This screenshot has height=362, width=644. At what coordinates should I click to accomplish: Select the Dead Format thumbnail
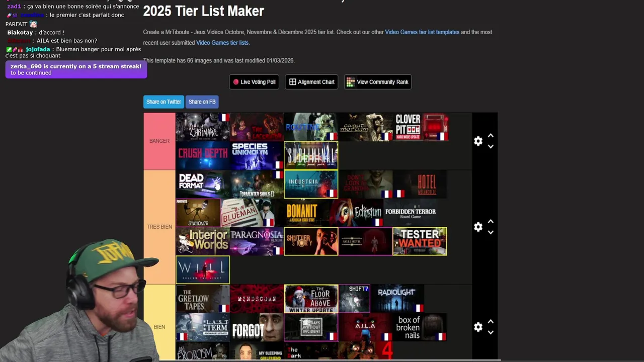(203, 184)
